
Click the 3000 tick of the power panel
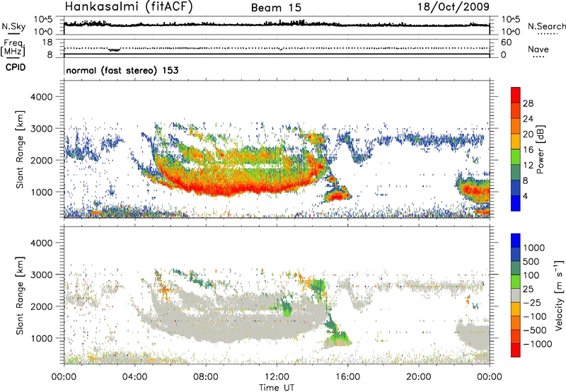tap(41, 129)
